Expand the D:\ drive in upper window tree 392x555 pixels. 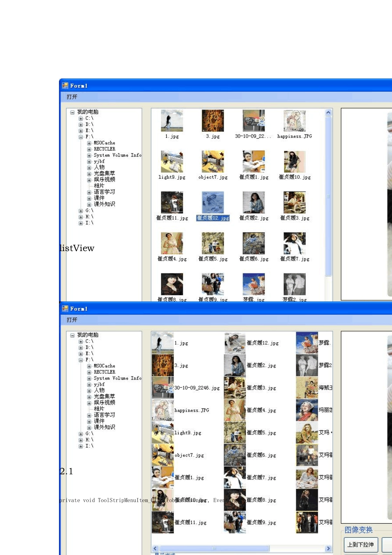[81, 124]
